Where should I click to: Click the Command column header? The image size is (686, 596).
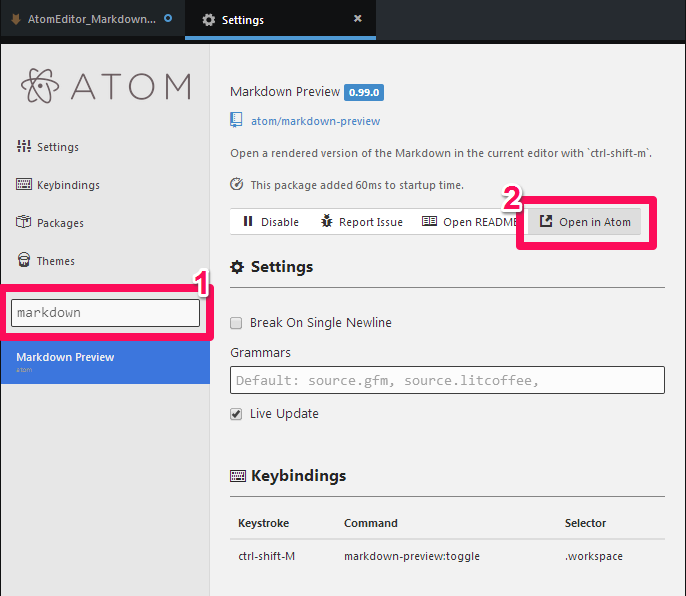coord(371,523)
